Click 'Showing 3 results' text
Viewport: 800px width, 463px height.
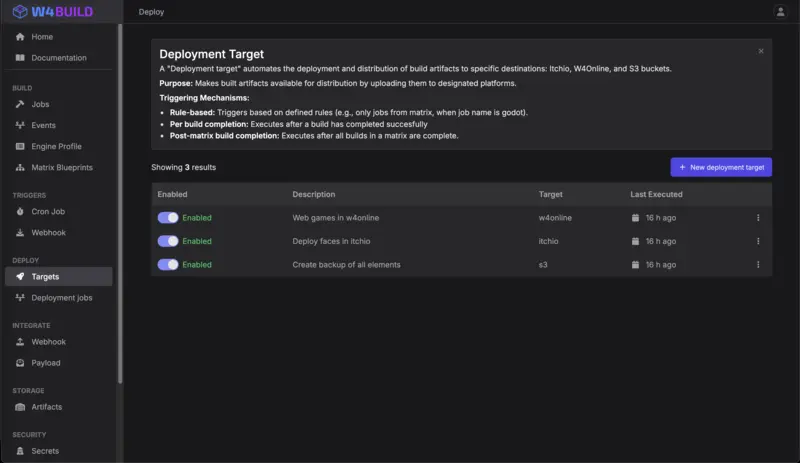[x=184, y=167]
